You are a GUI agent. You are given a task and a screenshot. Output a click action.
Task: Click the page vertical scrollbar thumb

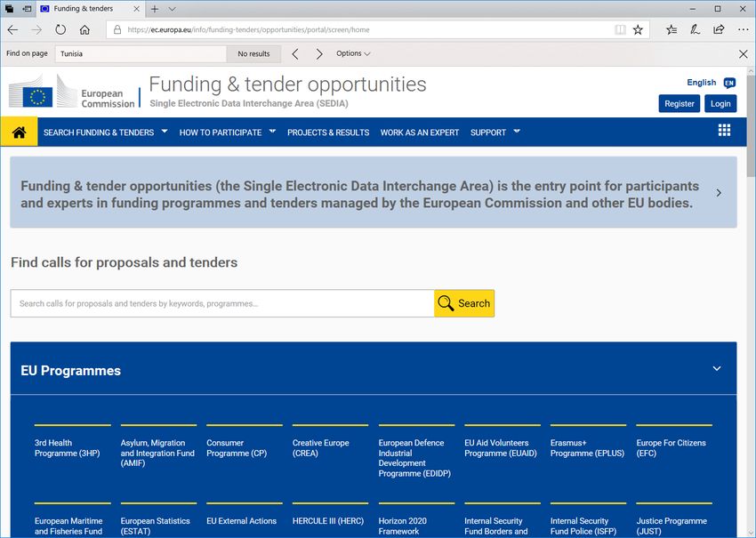(751, 126)
